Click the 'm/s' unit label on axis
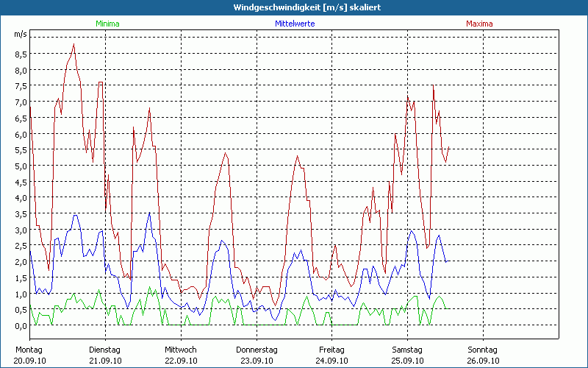588x368 pixels. click(21, 34)
